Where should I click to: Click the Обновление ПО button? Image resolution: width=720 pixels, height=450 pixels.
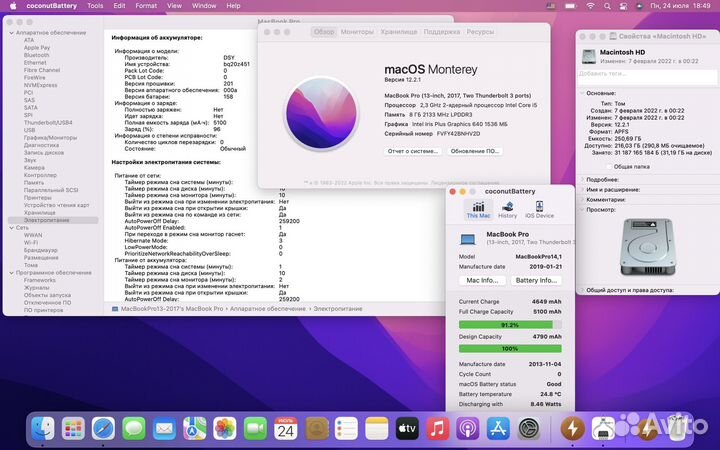click(474, 151)
